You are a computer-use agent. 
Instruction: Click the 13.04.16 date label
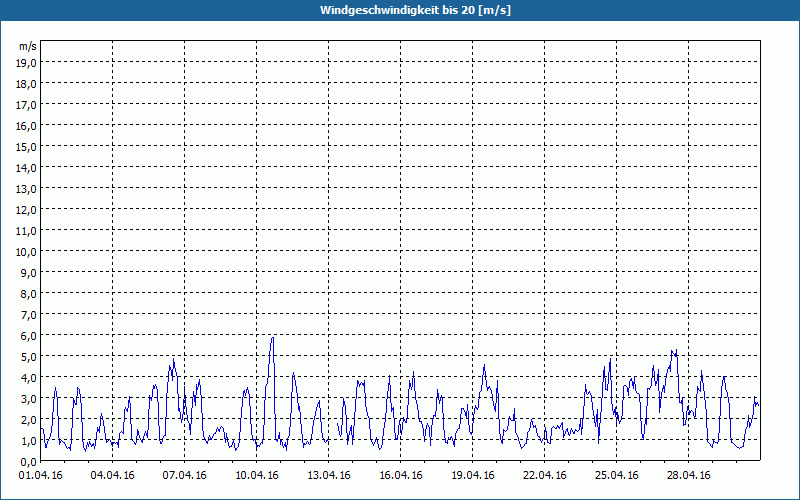(x=329, y=476)
